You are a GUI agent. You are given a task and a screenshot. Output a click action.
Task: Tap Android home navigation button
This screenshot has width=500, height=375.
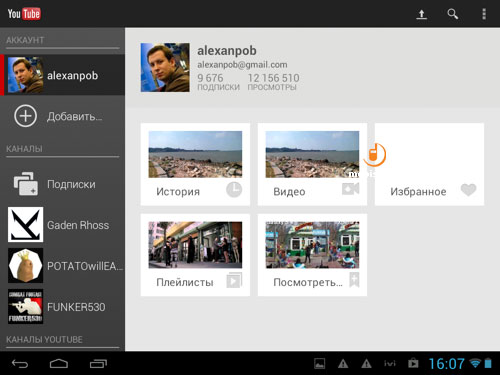(59, 363)
